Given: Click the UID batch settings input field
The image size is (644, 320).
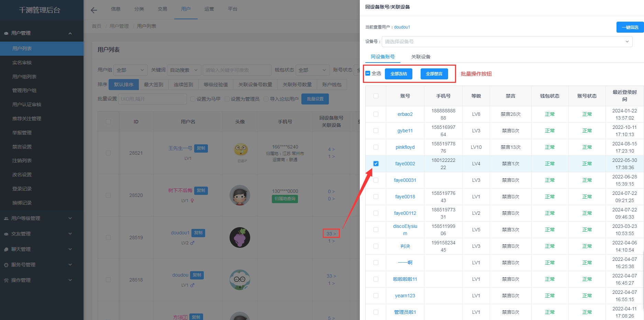Looking at the screenshot, I should (153, 99).
